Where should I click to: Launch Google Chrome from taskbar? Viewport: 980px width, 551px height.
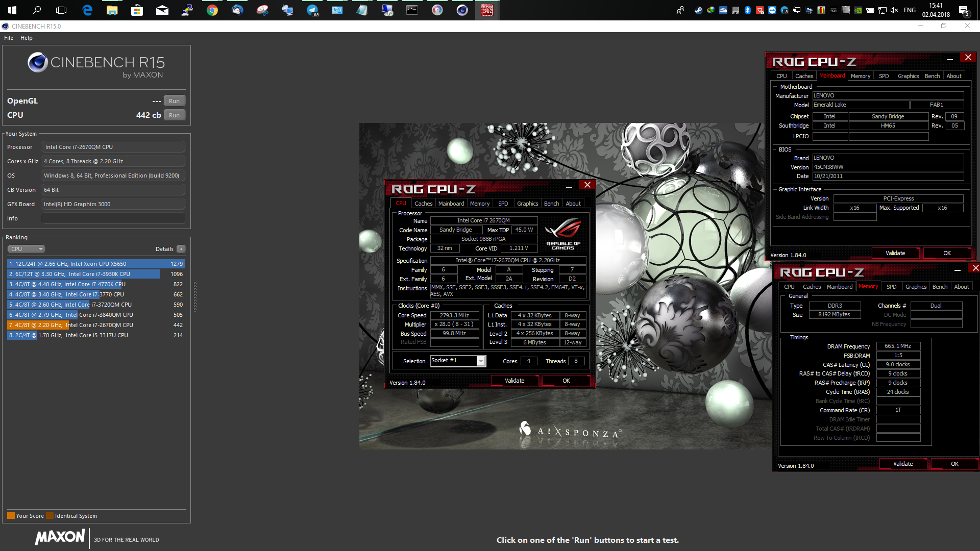[x=212, y=10]
